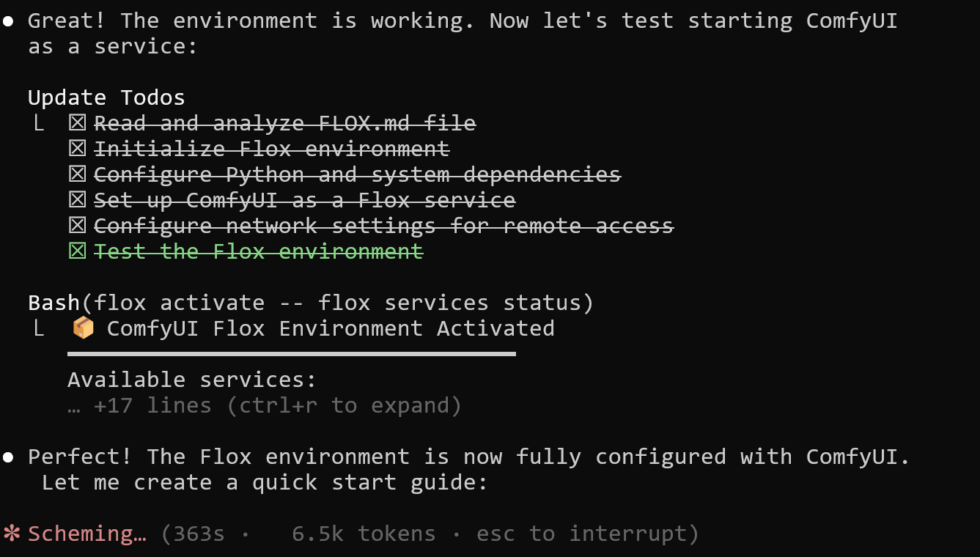Image resolution: width=980 pixels, height=557 pixels.
Task: Click the tree branch glyph under Update Todos
Action: [38, 123]
